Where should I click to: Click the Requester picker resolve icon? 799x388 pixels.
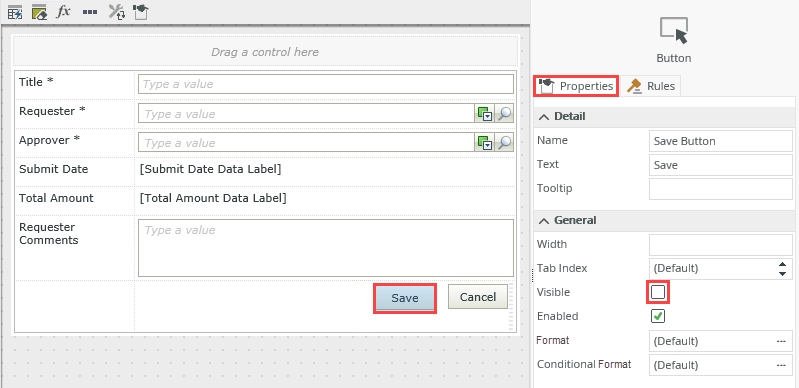click(x=485, y=113)
